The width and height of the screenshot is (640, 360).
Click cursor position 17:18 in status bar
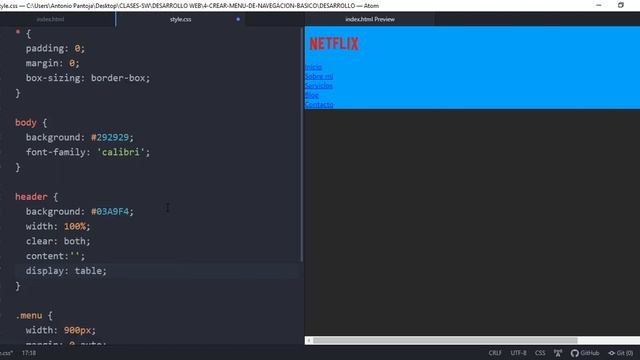click(x=29, y=353)
